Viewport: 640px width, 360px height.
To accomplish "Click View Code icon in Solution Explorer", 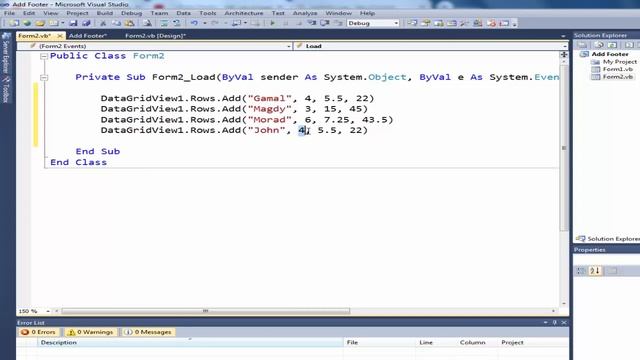I will point(629,44).
